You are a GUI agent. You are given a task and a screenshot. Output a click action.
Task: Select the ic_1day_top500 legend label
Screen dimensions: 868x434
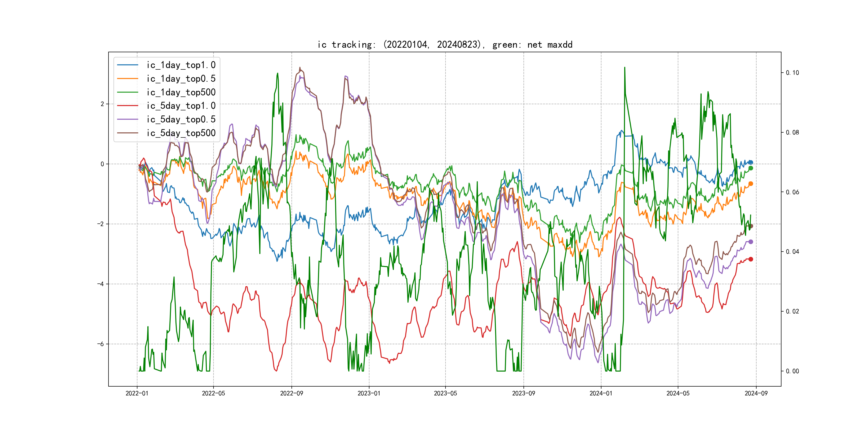tap(181, 92)
